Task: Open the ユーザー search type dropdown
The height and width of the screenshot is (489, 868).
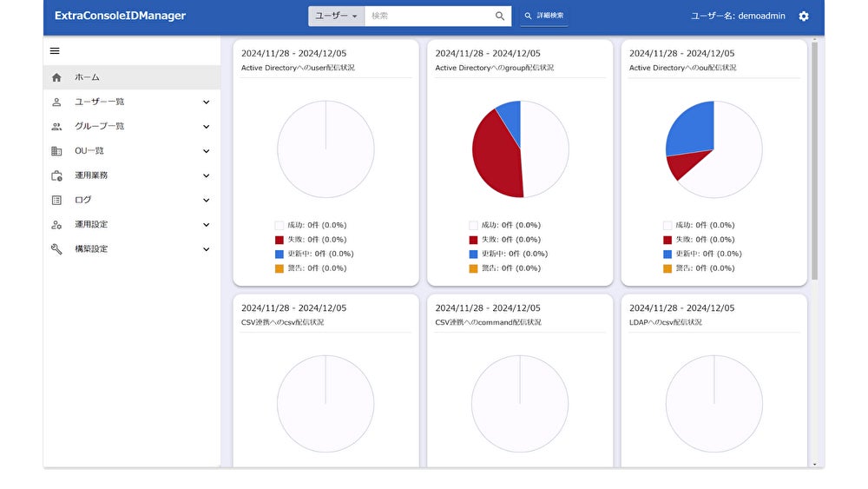Action: pos(336,16)
